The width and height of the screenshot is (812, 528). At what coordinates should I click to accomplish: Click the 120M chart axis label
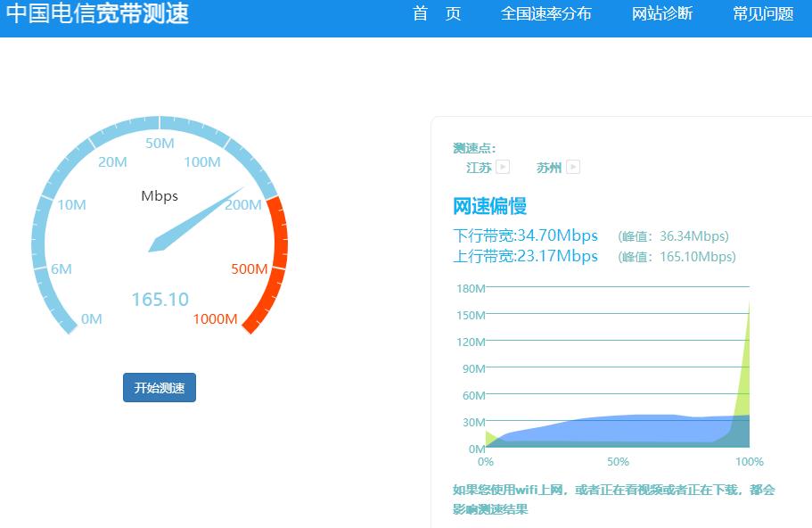coord(471,342)
